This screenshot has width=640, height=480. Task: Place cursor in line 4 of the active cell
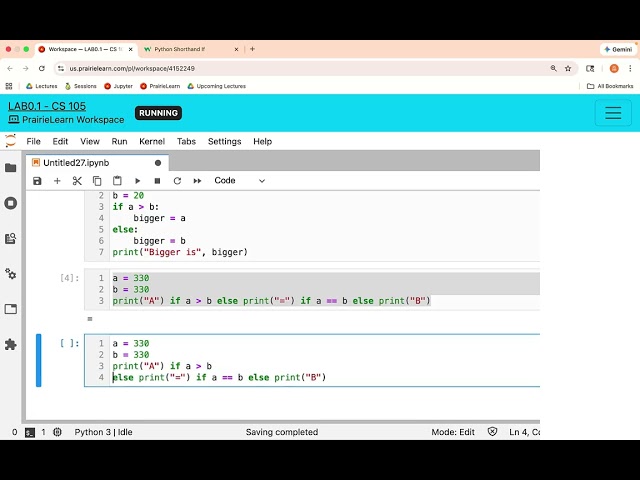coord(219,377)
